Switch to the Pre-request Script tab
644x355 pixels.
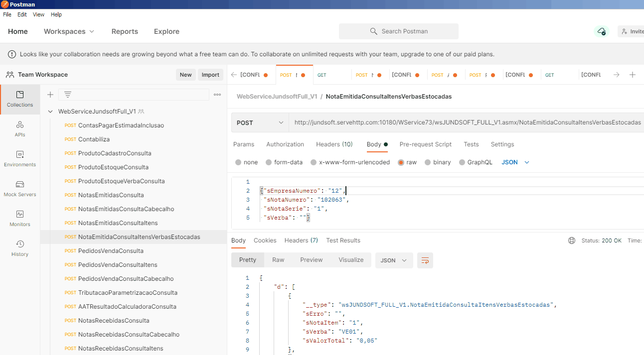(x=425, y=144)
